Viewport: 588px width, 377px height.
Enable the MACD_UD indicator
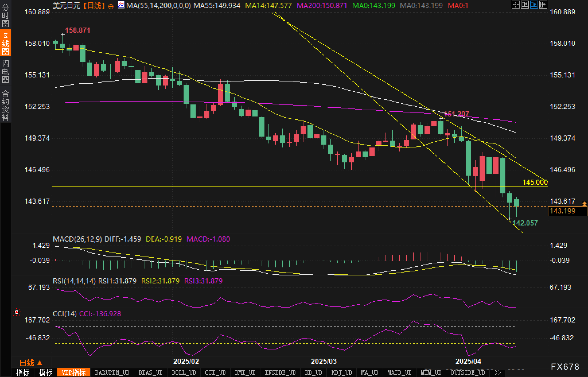399,372
